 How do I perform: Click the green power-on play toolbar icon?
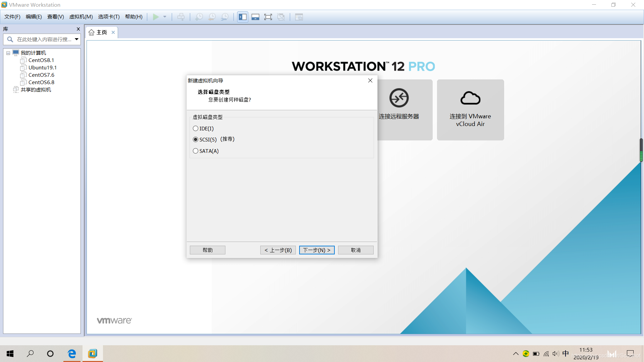[x=156, y=17]
